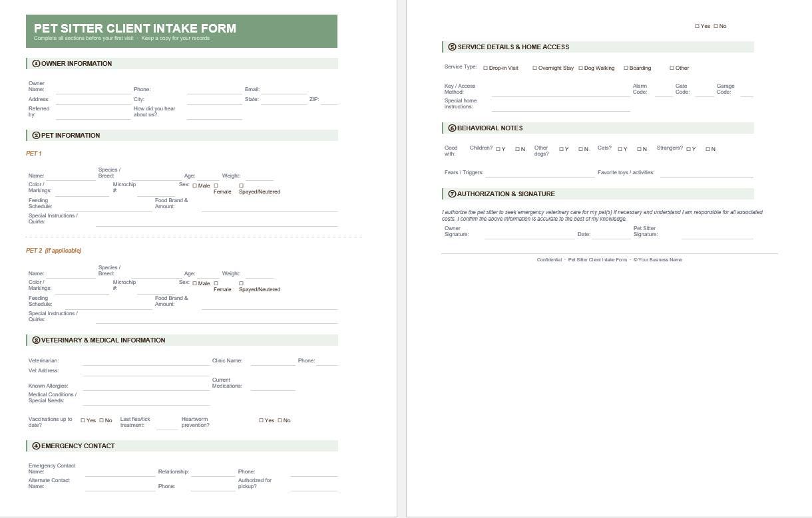Select the Other service type checkbox
The image size is (812, 518).
coord(672,68)
